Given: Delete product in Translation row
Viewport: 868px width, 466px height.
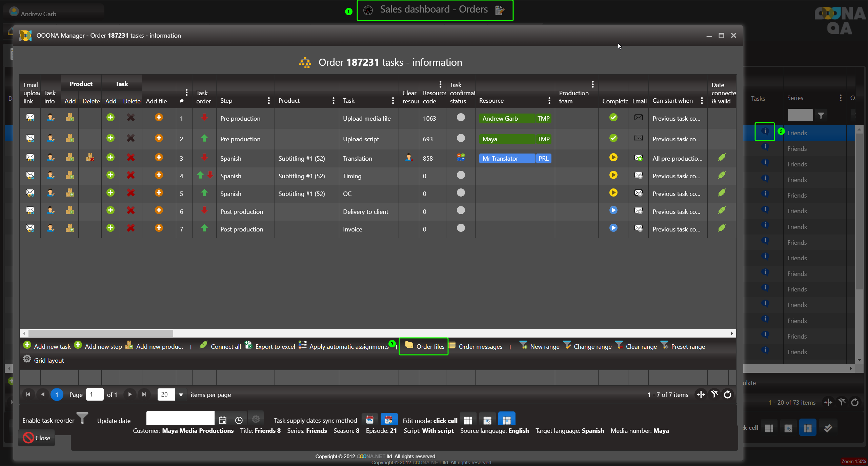Looking at the screenshot, I should [x=90, y=158].
